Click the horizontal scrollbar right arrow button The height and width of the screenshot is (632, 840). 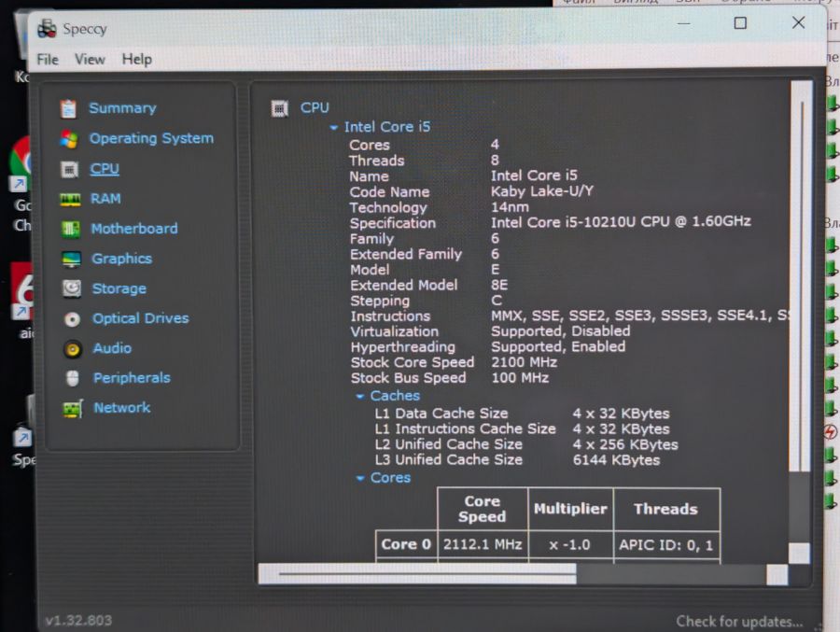(x=777, y=575)
